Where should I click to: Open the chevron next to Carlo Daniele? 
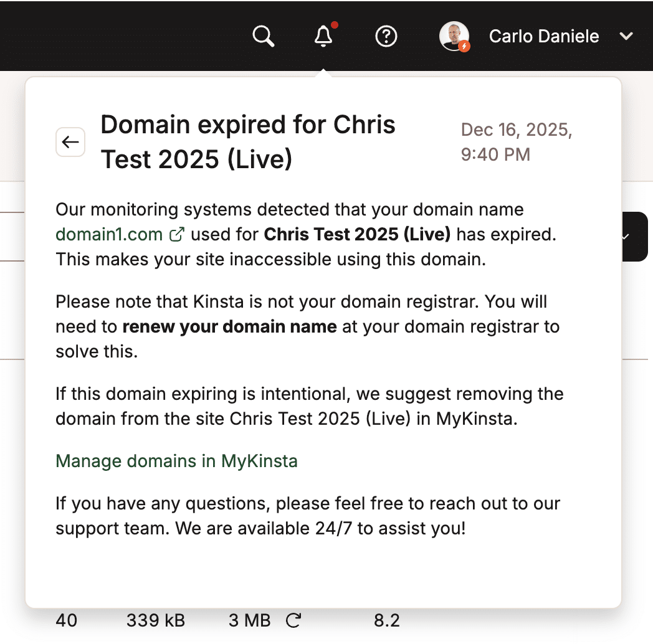point(627,37)
